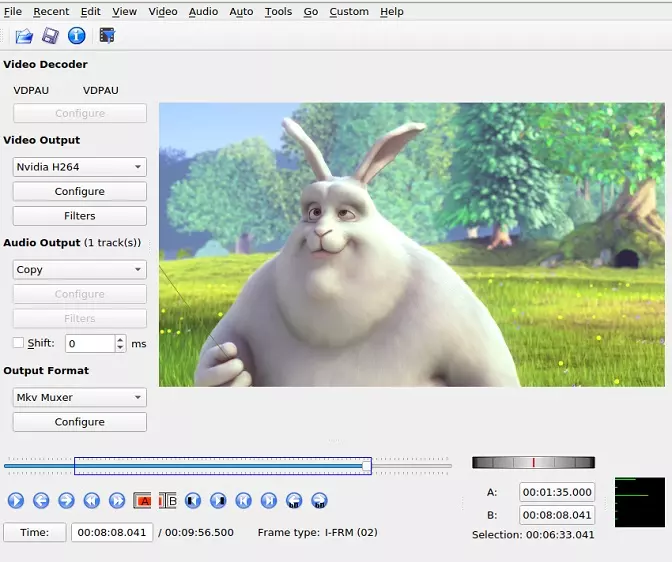
Task: Increase the audio shift value with up arrow
Action: [120, 340]
